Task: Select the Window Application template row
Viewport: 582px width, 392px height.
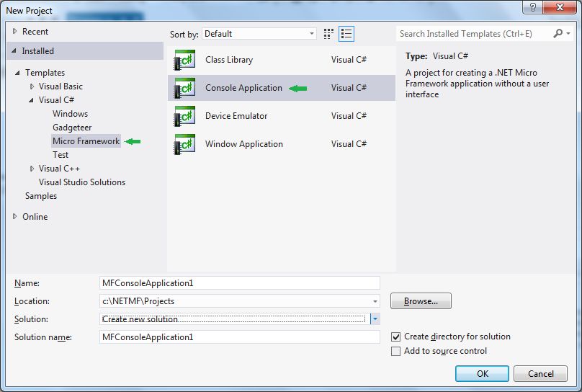Action: pos(282,144)
